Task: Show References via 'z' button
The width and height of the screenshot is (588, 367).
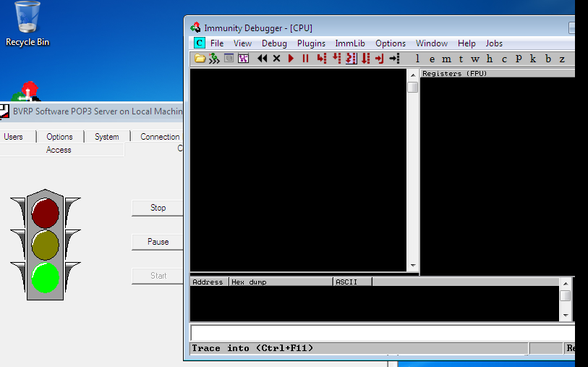Action: click(x=562, y=59)
